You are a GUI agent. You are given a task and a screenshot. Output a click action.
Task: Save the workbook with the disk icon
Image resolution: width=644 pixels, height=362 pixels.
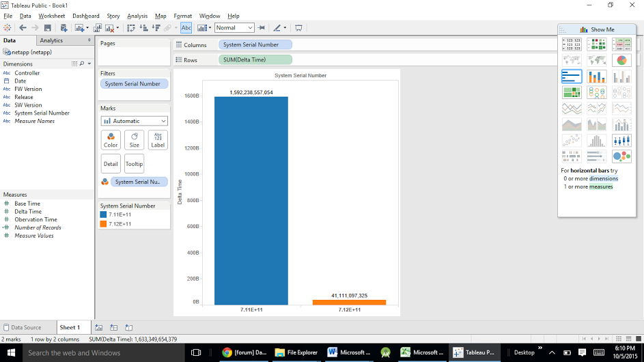[x=48, y=28]
